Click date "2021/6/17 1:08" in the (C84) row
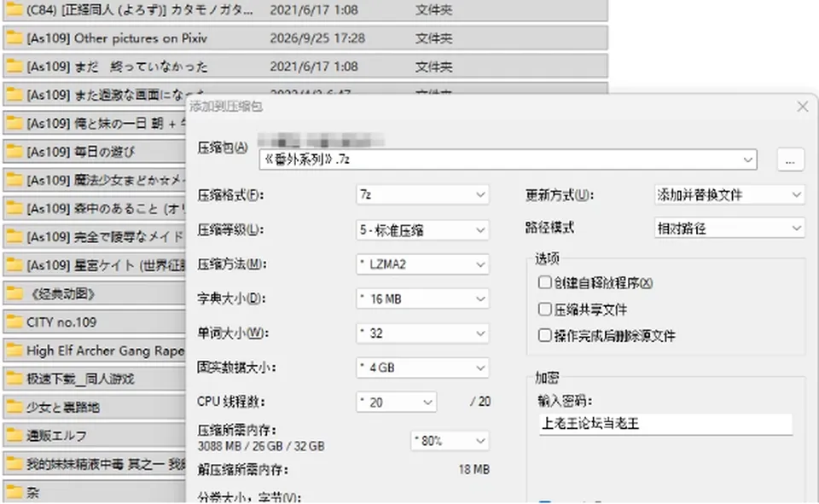Viewport: 819px width, 504px height. (313, 9)
